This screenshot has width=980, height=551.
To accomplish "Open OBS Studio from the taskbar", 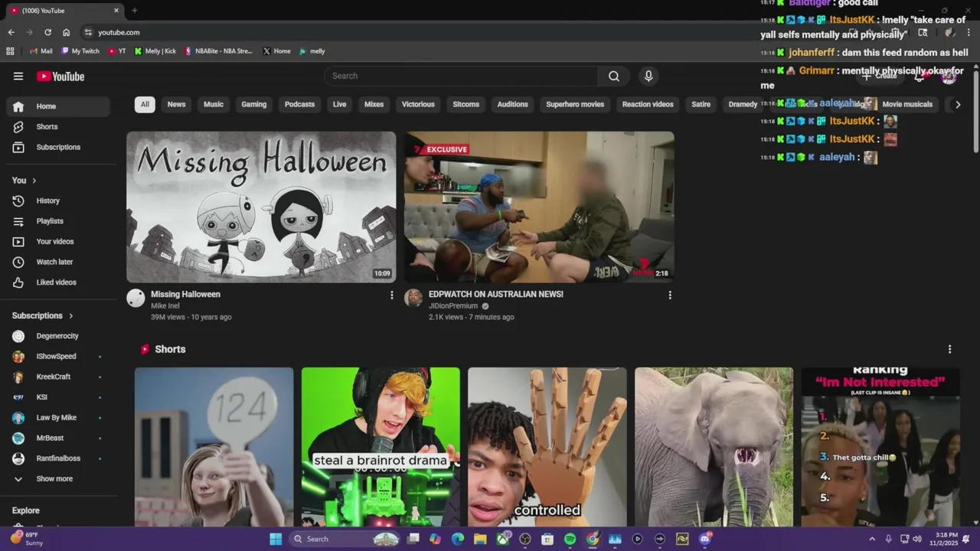I will [525, 539].
